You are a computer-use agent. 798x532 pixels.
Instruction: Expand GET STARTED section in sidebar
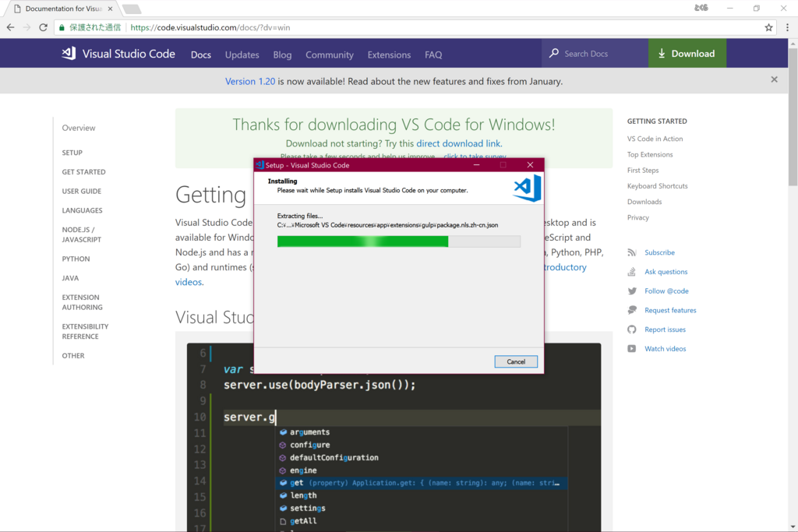click(84, 172)
